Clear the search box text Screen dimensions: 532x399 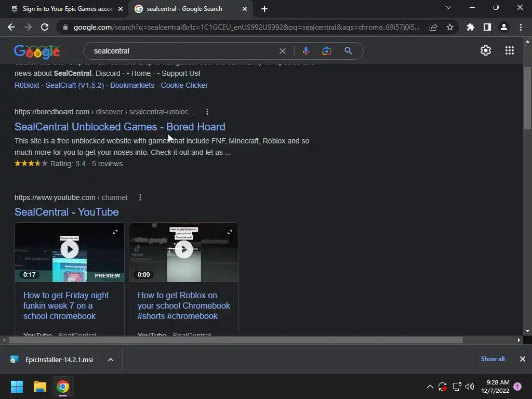(282, 51)
